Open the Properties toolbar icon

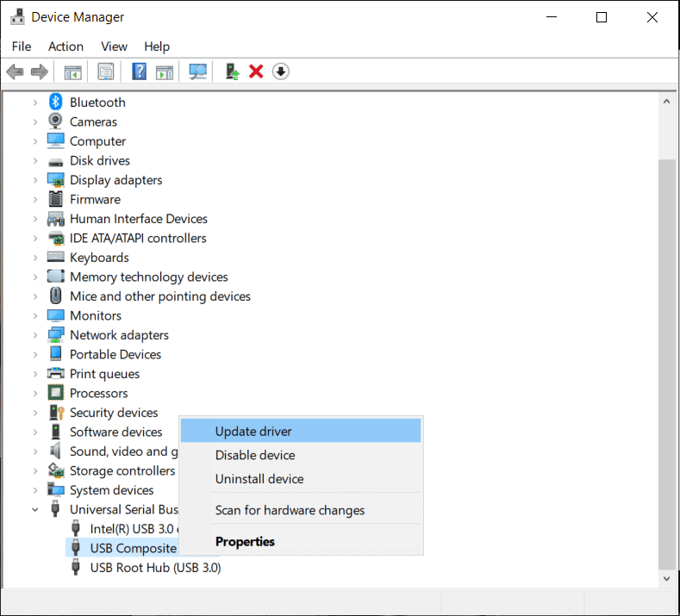coord(105,72)
